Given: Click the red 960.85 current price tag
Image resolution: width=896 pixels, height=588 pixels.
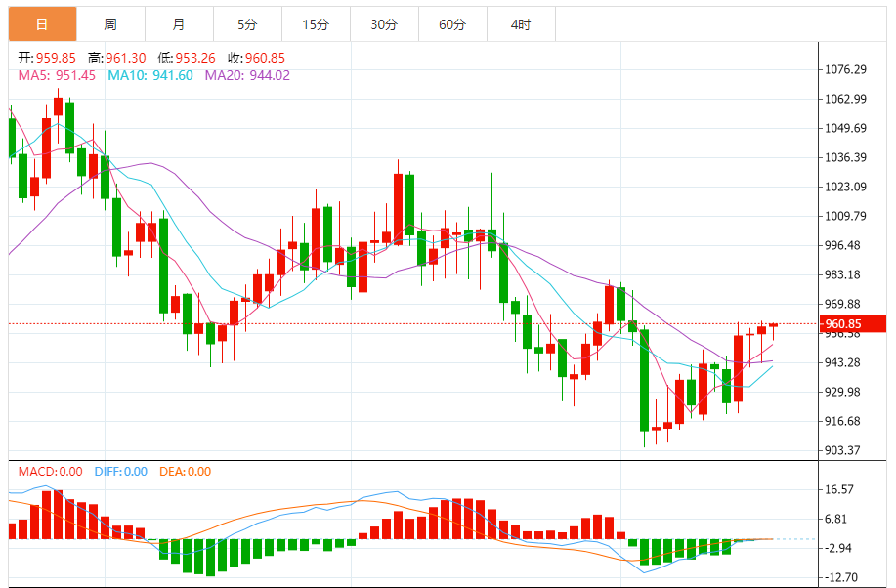Looking at the screenshot, I should [853, 324].
